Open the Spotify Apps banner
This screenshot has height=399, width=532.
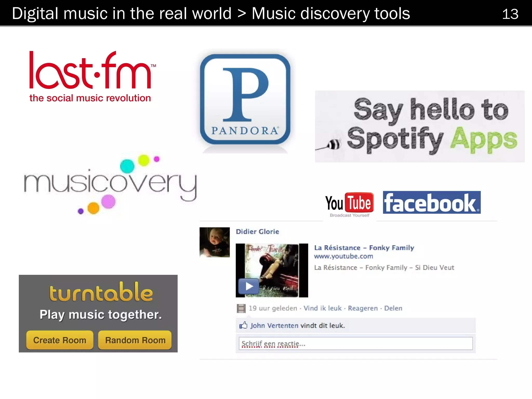click(420, 127)
